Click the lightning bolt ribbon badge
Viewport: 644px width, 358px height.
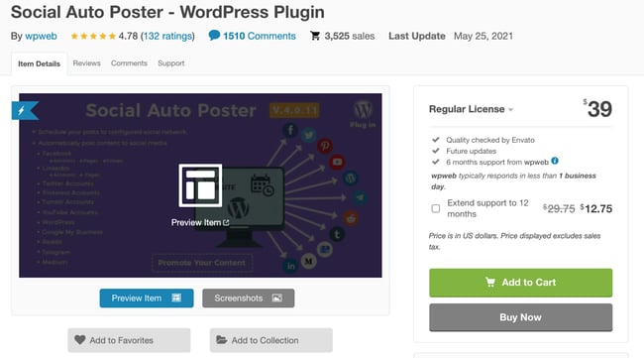tap(25, 110)
